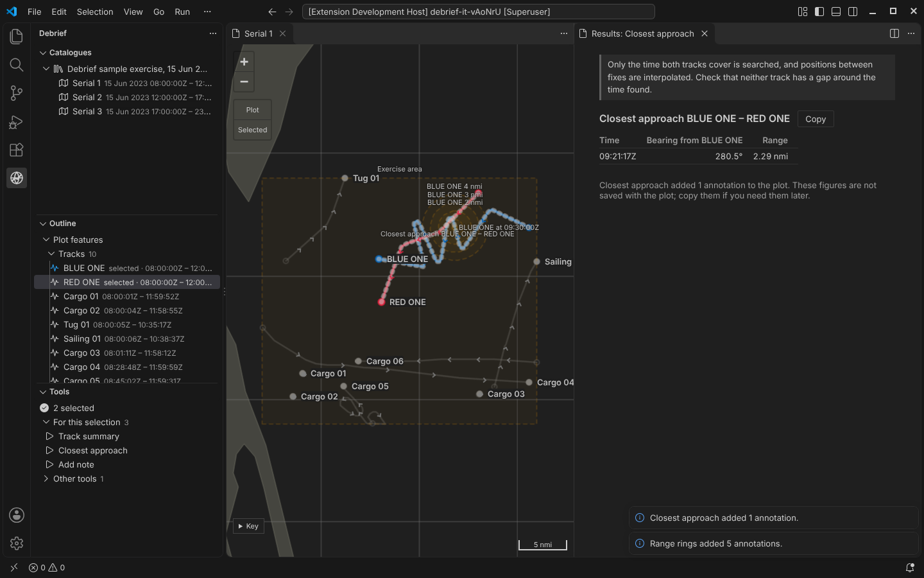Open Source Control view in activity bar
Viewport: 924px width, 578px height.
[x=17, y=93]
